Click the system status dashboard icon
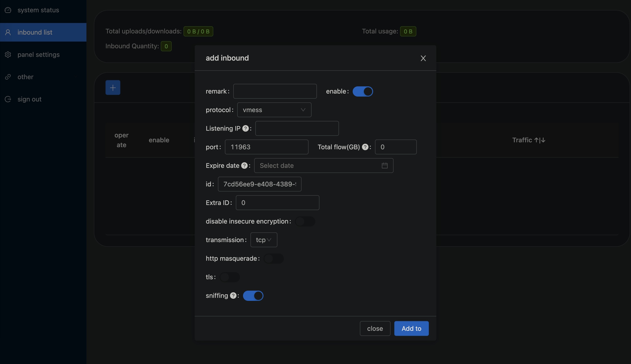 (8, 10)
